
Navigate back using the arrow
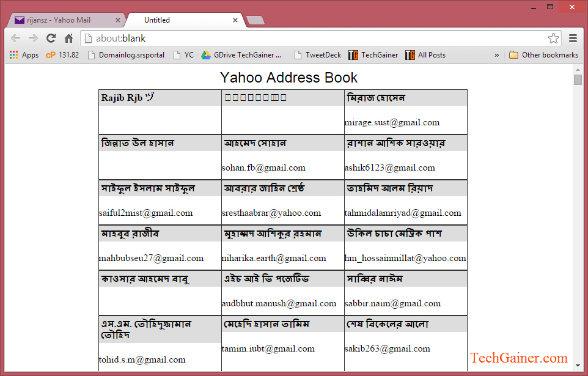15,38
